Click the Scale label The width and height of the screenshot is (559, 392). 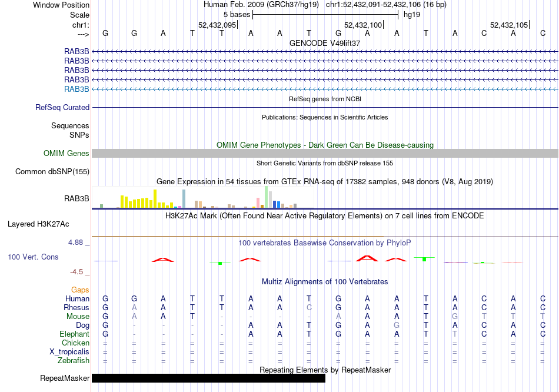point(80,15)
